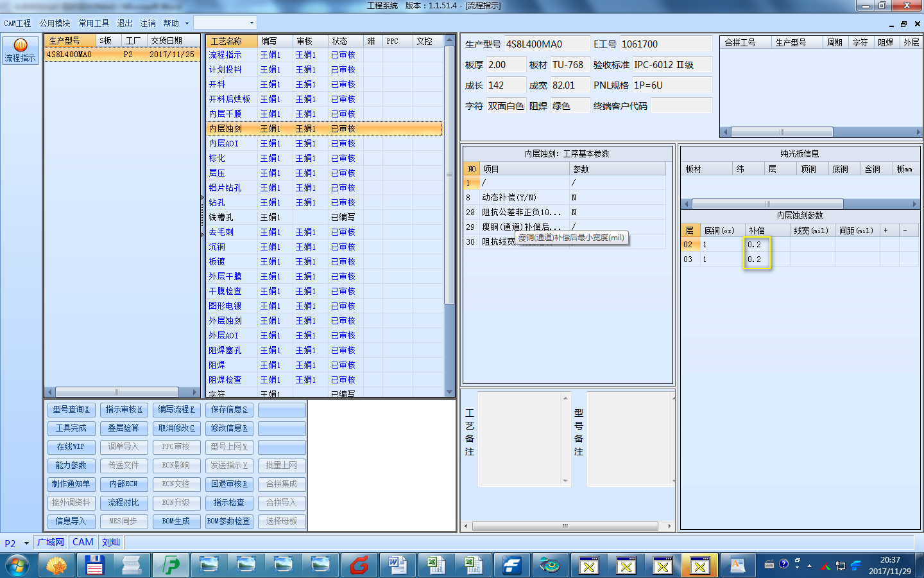924x578 pixels.
Task: Click the model list horizontal scrollbar
Action: 122,392
